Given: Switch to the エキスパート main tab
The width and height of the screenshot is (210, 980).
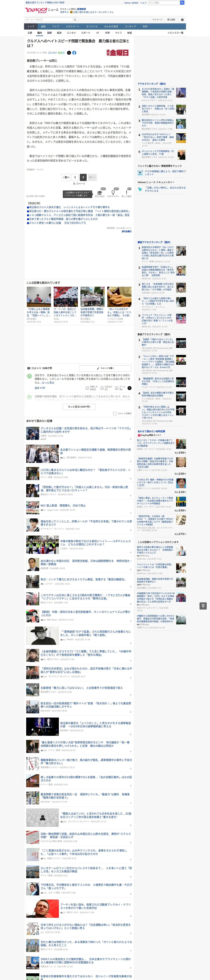Looking at the screenshot, I should coord(72,27).
